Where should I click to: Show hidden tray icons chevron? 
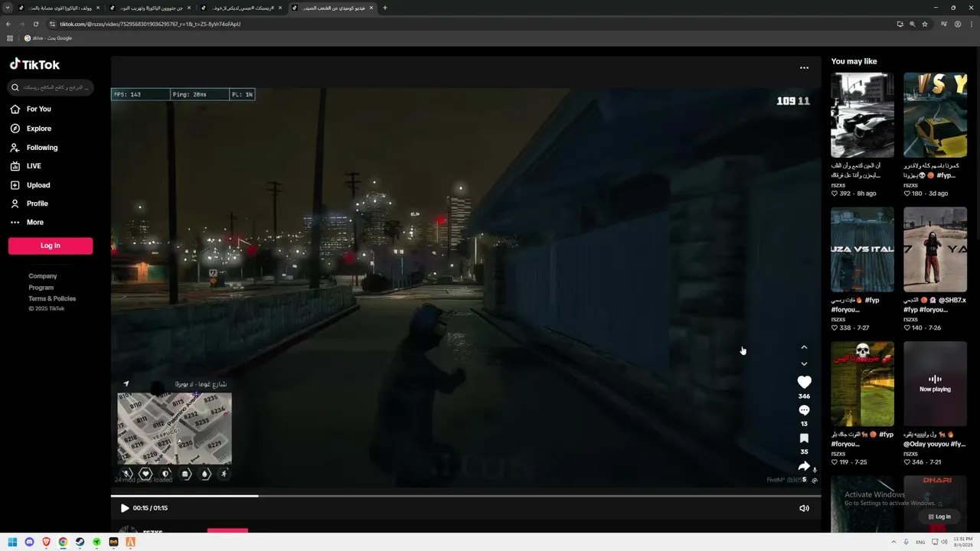893,542
